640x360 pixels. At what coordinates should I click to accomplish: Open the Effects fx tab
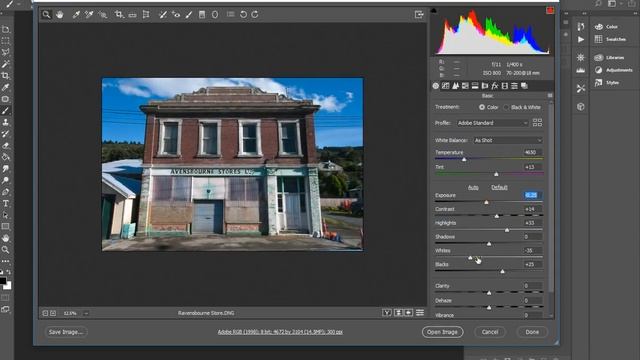495,86
